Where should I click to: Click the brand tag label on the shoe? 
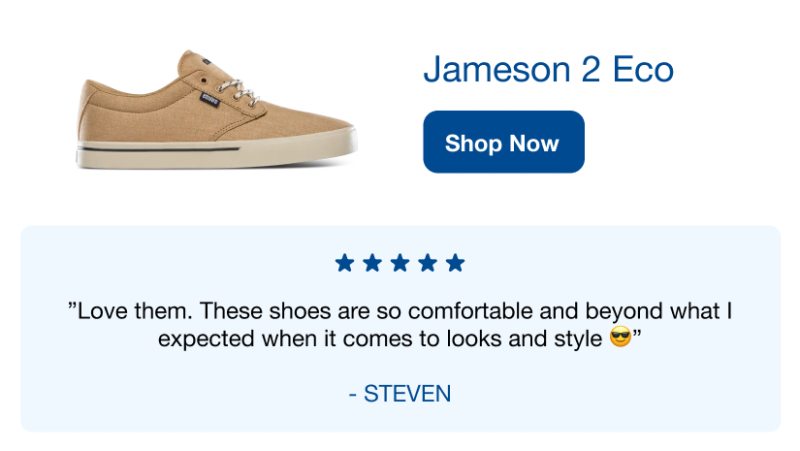pyautogui.click(x=209, y=98)
